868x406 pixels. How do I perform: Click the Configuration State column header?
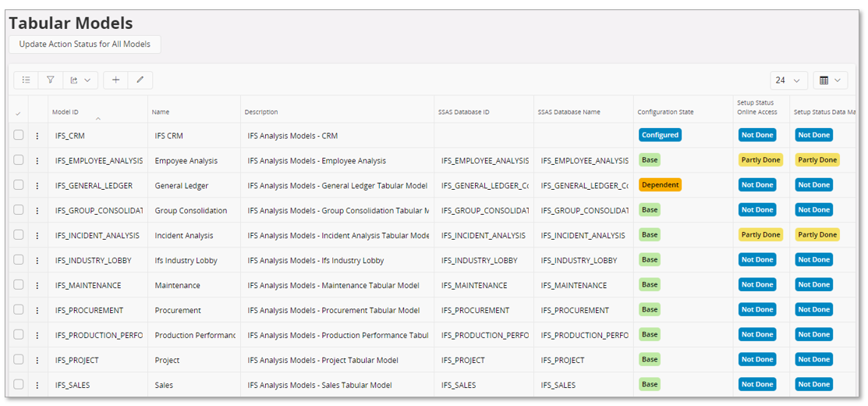pos(664,112)
